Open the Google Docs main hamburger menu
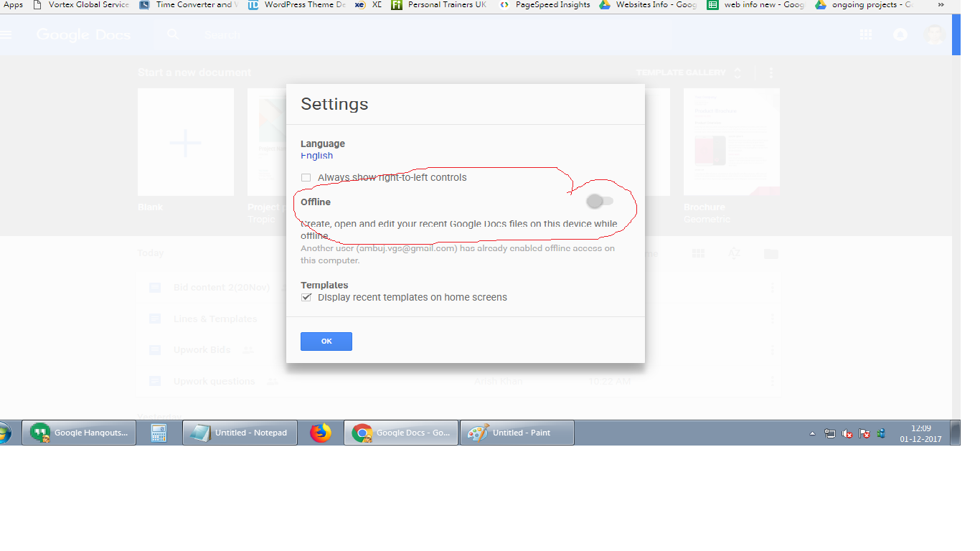 6,34
